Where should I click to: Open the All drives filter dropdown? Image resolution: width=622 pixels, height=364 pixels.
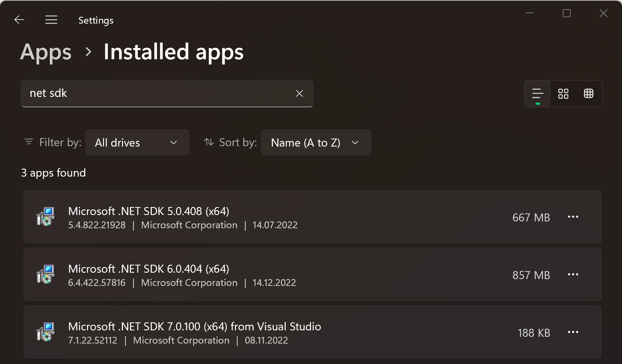click(x=137, y=143)
